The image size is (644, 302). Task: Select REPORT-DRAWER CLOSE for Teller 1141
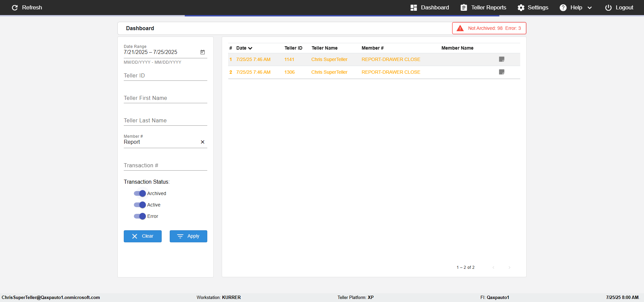pyautogui.click(x=391, y=59)
